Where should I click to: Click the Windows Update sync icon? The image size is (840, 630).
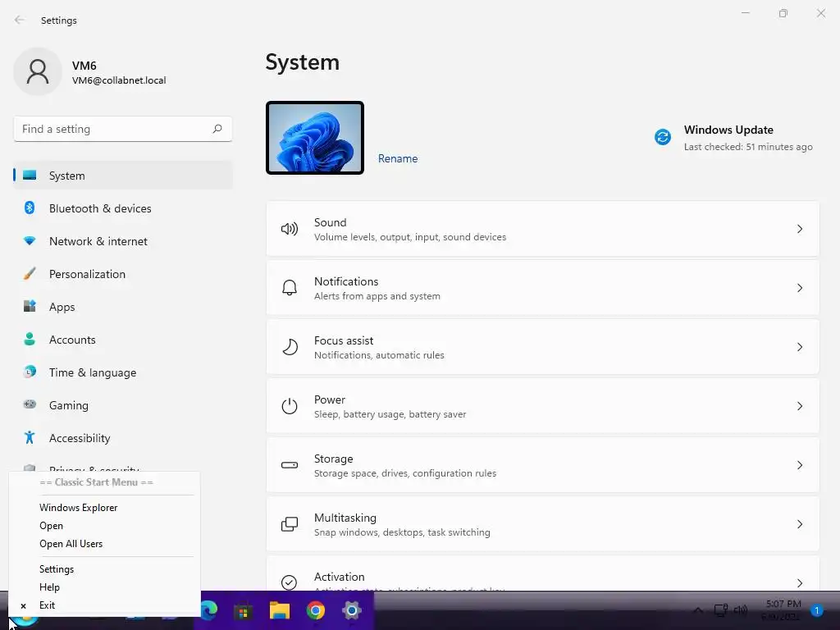pos(663,137)
